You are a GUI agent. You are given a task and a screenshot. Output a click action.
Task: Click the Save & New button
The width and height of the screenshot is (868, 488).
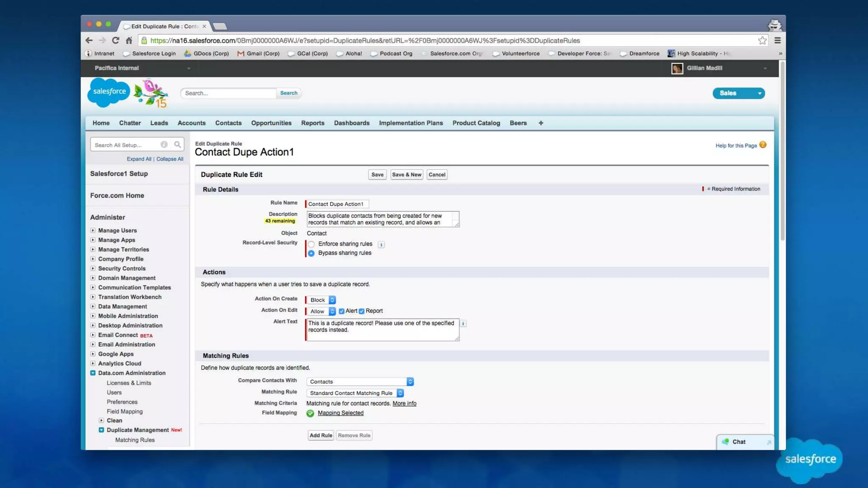[406, 175]
